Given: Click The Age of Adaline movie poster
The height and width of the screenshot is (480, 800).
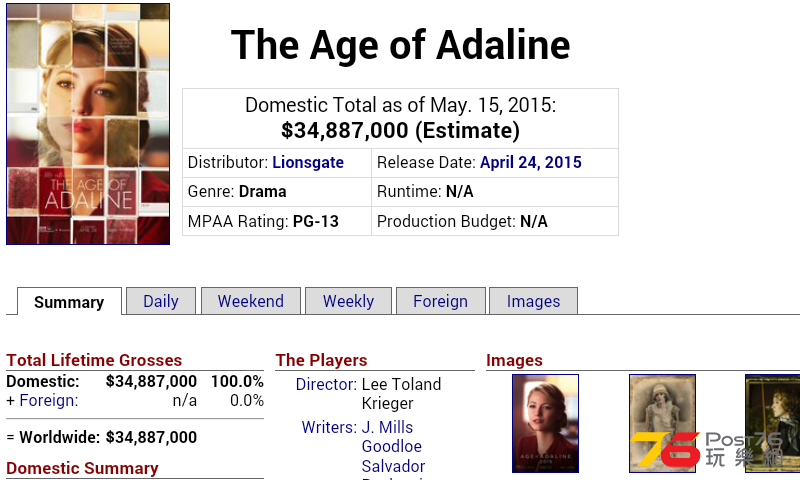Looking at the screenshot, I should [x=88, y=124].
